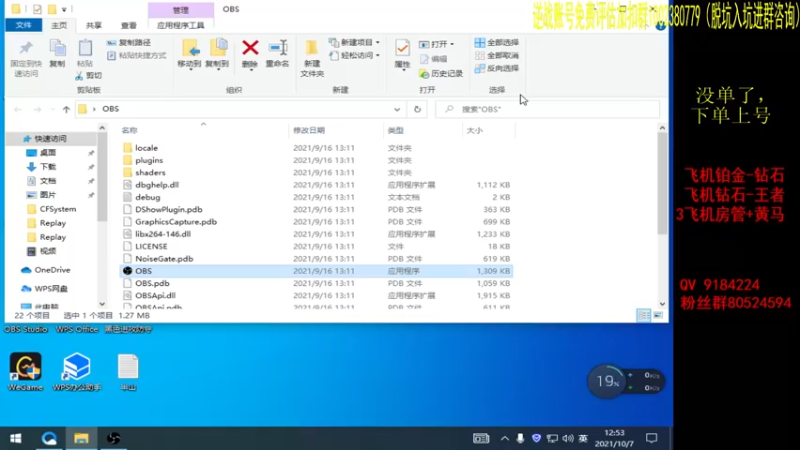Screen dimensions: 800x450
Task: Click Select all button
Action: coord(496,43)
